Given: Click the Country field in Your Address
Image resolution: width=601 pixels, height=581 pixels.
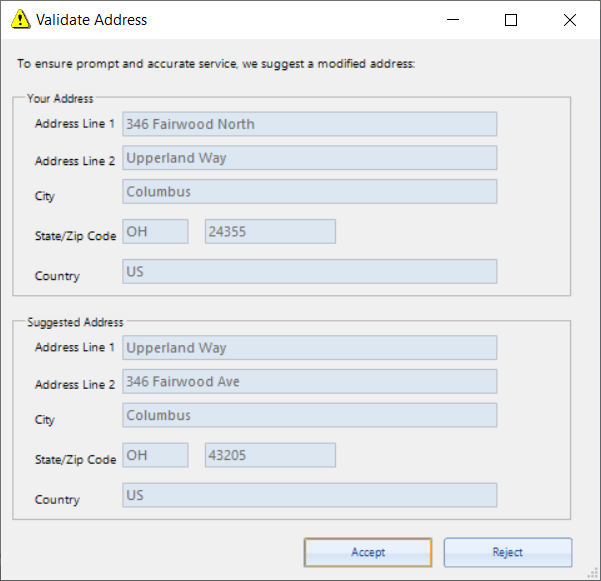Looking at the screenshot, I should [x=310, y=271].
